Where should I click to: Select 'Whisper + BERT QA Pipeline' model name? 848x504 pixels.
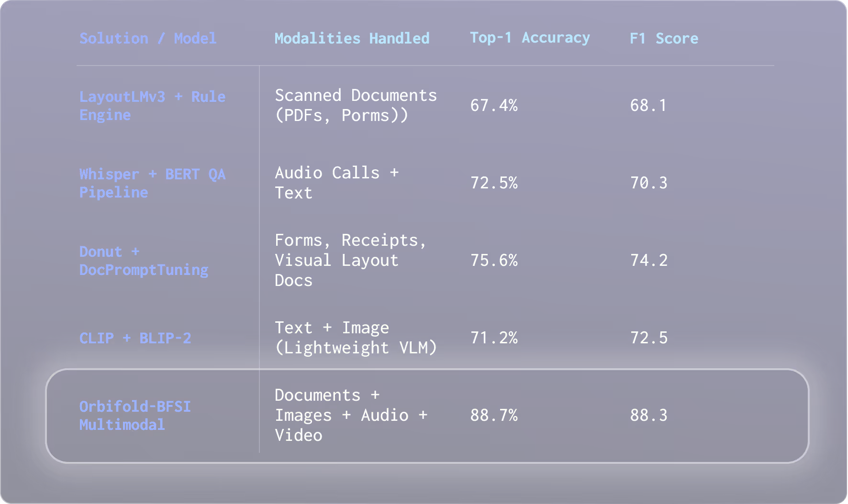click(x=152, y=183)
